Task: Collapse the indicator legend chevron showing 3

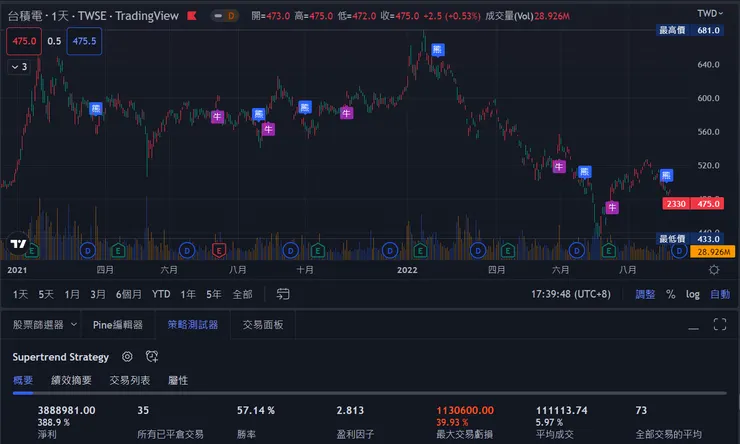Action: (x=19, y=67)
